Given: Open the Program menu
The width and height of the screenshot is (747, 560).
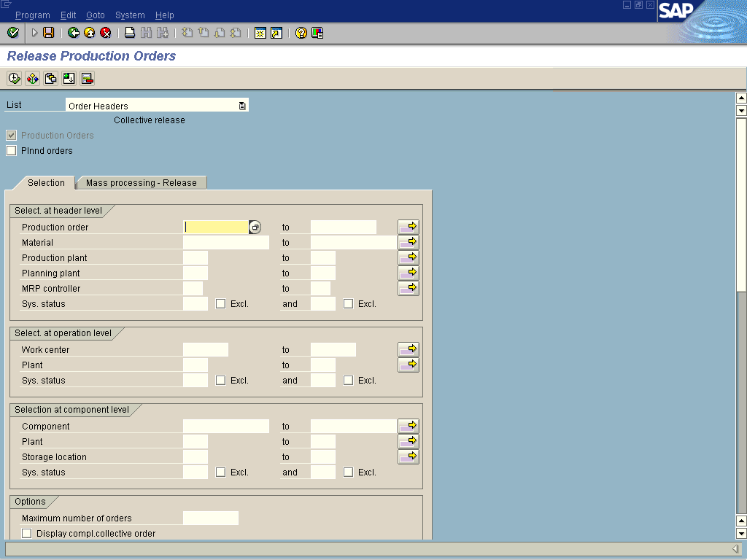Looking at the screenshot, I should 32,15.
